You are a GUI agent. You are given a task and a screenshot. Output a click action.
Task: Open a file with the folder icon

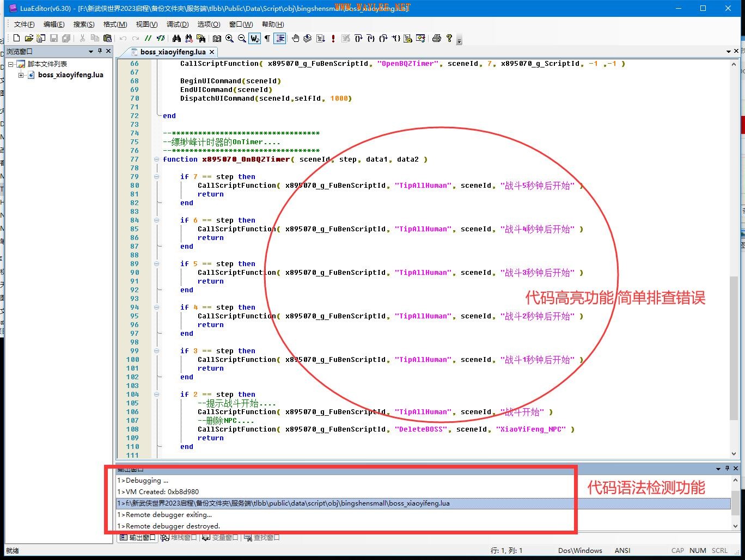29,38
